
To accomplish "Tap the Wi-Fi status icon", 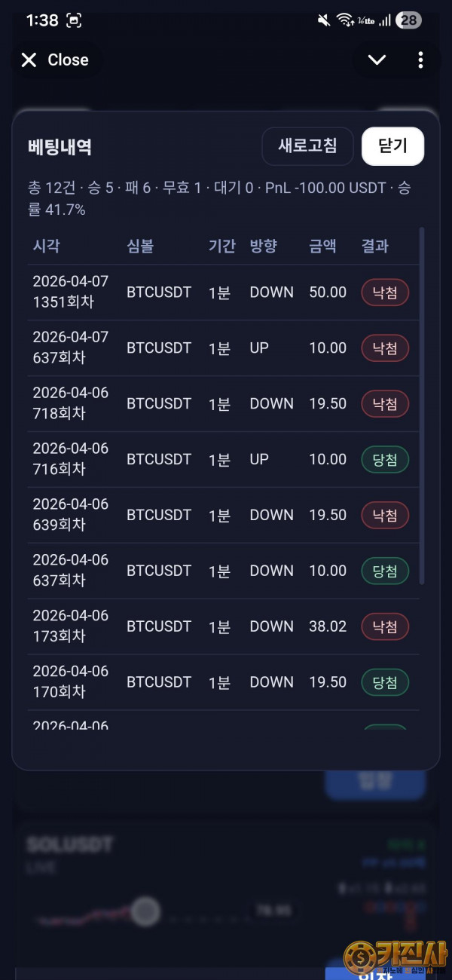I will point(345,20).
